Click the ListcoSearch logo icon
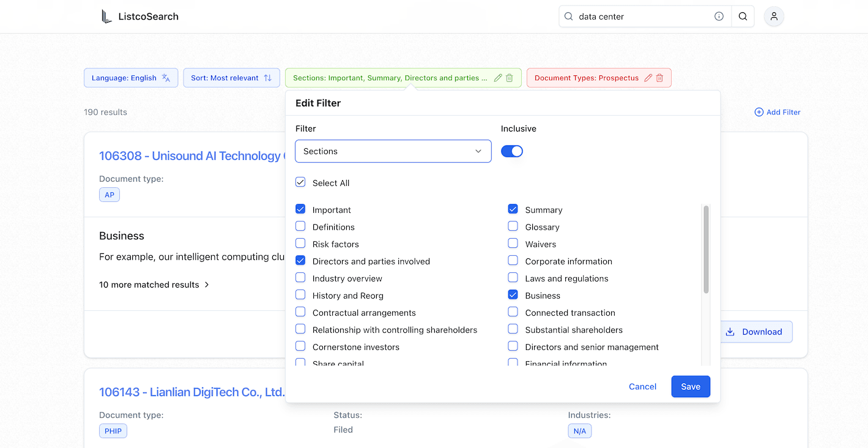The height and width of the screenshot is (448, 868). (x=107, y=17)
